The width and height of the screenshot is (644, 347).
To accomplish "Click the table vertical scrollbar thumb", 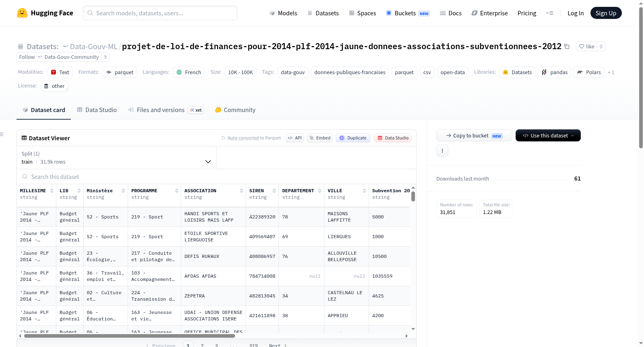I will [413, 196].
